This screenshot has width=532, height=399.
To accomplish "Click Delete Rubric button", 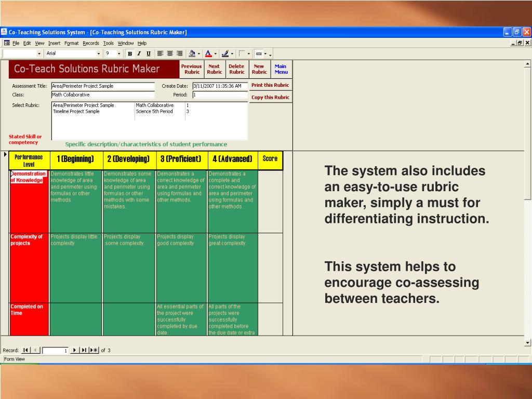I will click(237, 69).
